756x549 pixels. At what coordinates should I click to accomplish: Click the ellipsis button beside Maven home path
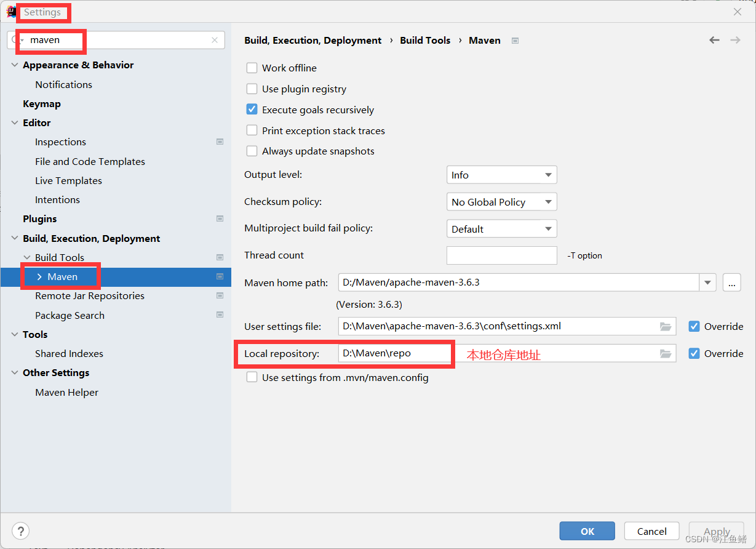pyautogui.click(x=731, y=283)
